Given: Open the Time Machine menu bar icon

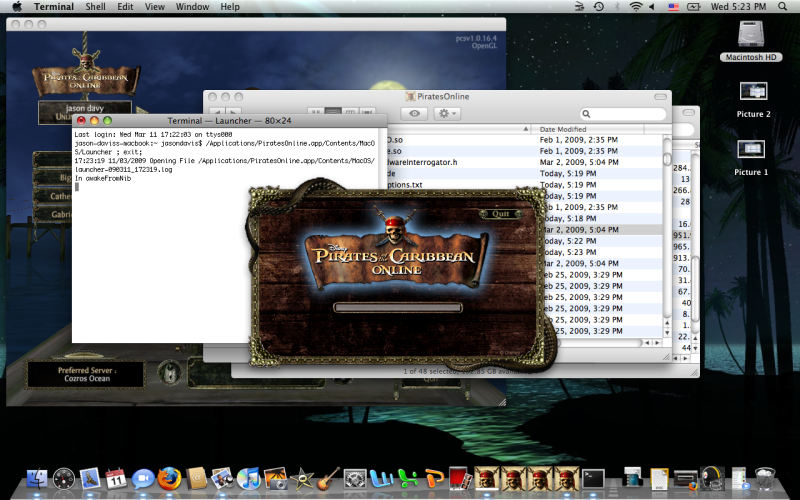Looking at the screenshot, I should pos(598,7).
